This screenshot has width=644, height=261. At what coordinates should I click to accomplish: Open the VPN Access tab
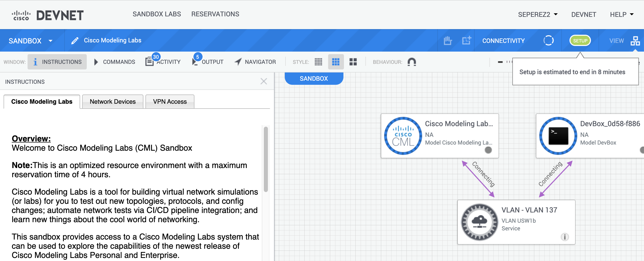[x=170, y=102]
